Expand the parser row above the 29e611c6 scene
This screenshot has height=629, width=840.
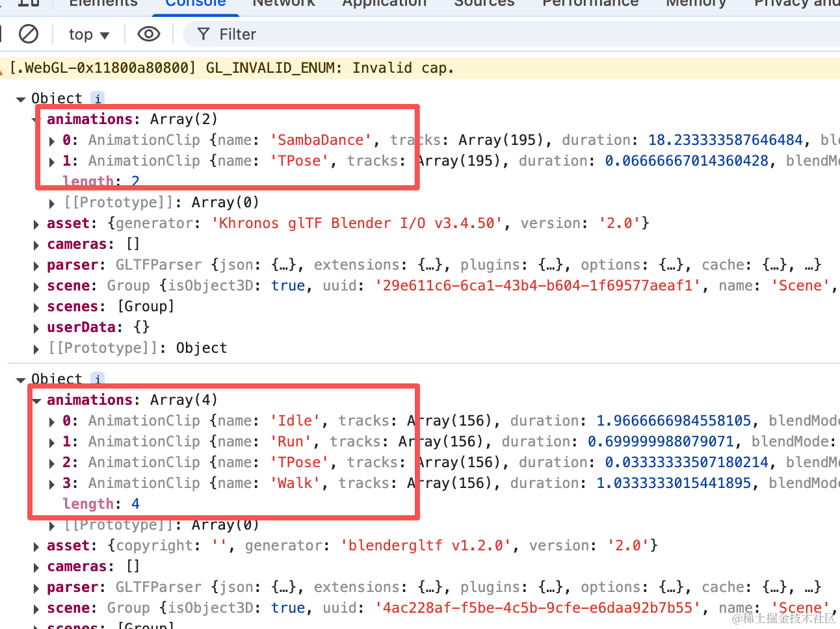36,266
